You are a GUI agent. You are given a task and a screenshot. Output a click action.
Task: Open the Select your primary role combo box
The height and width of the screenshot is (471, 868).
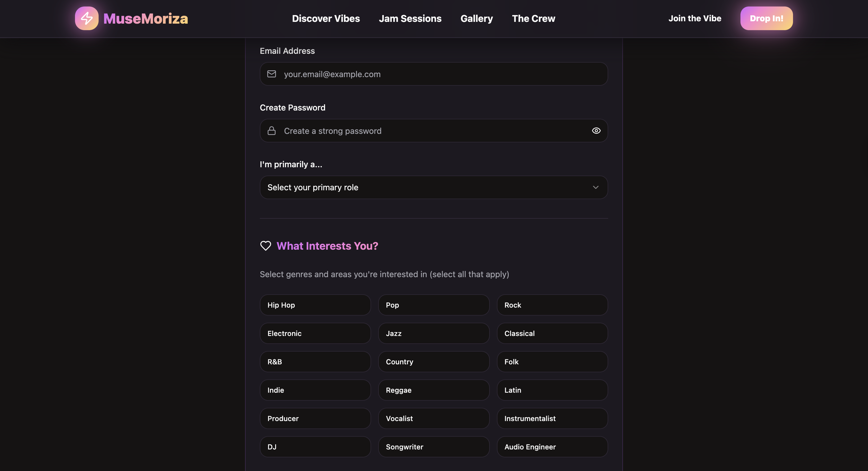point(433,187)
